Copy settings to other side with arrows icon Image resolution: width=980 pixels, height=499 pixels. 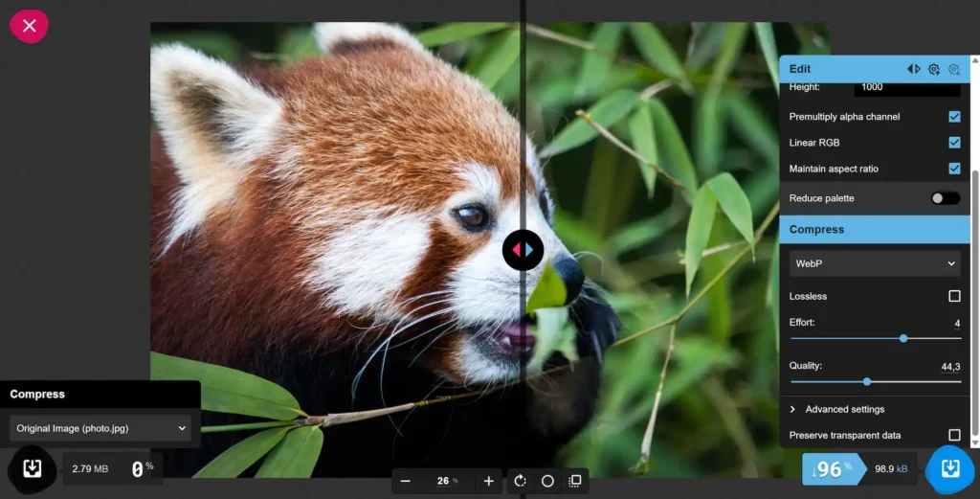point(913,69)
